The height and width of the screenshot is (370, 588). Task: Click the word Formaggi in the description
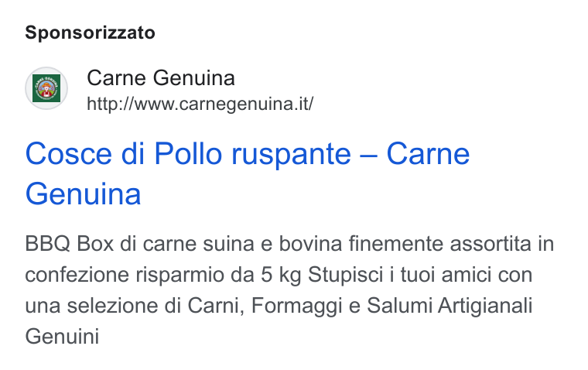[x=297, y=306]
